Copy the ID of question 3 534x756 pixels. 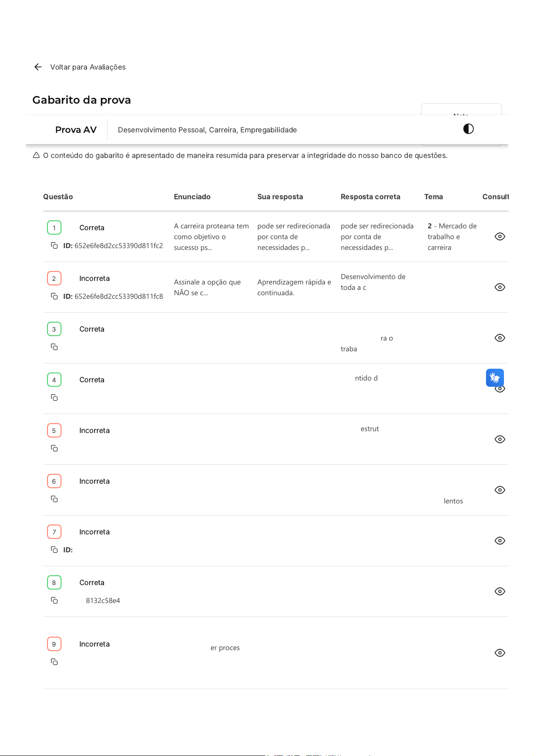click(54, 347)
